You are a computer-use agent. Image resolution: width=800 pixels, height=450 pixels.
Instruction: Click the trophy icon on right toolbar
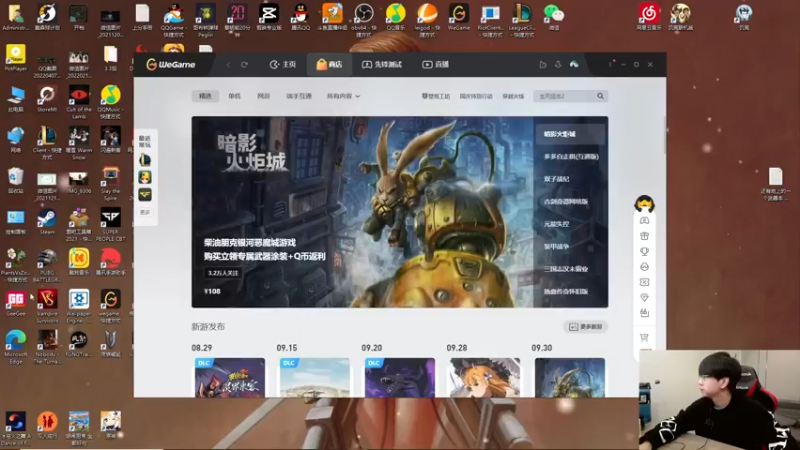click(644, 251)
